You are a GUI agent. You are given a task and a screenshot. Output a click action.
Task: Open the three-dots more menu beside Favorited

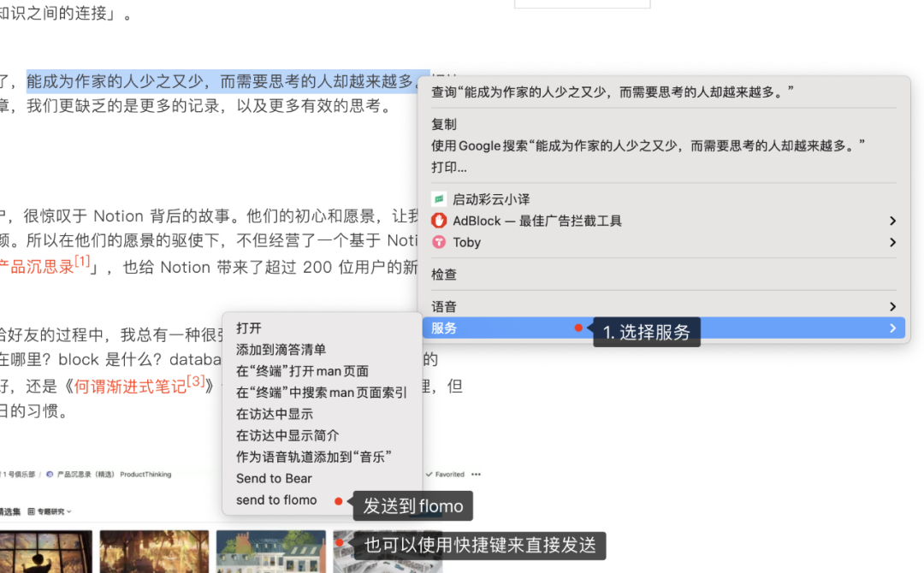click(477, 474)
